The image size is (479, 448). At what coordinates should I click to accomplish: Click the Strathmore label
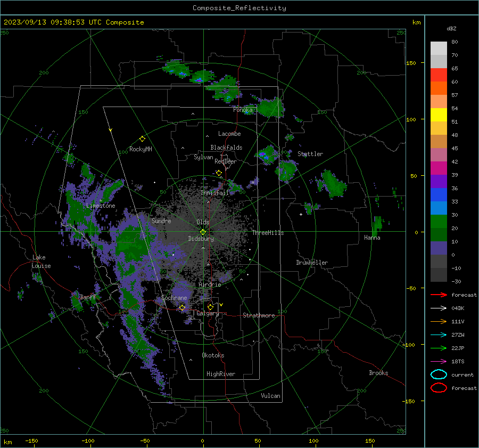click(259, 315)
